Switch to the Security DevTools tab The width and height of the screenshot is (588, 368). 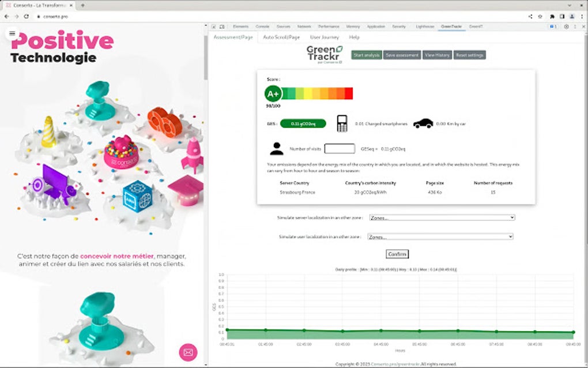point(399,27)
